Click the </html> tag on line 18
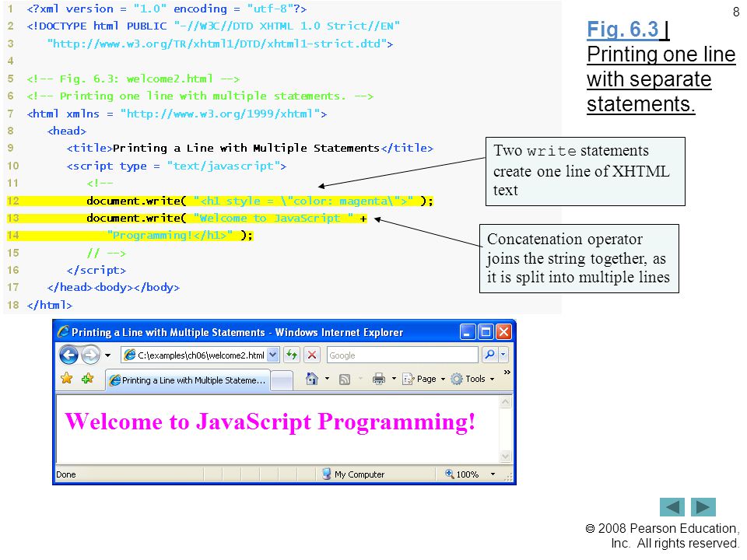Image resolution: width=747 pixels, height=560 pixels. [50, 305]
